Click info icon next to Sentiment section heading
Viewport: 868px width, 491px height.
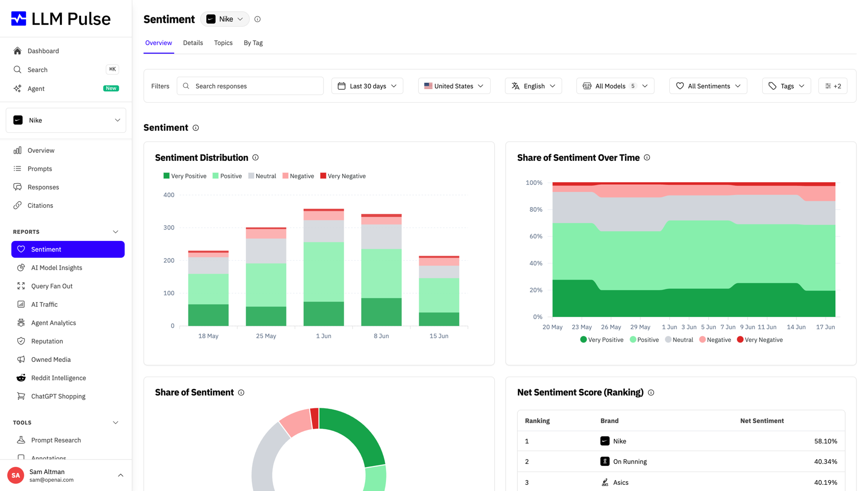click(196, 128)
